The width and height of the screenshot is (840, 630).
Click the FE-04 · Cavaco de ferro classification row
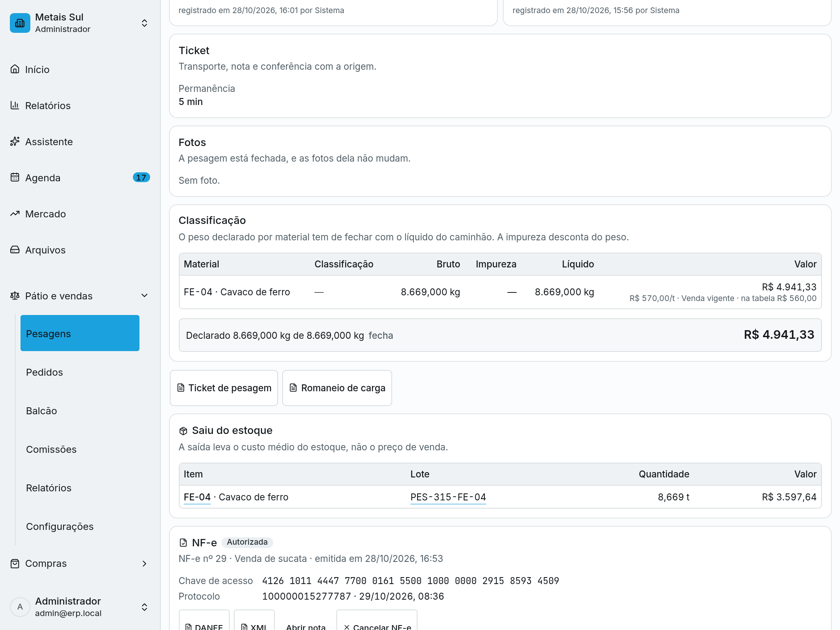tap(500, 292)
